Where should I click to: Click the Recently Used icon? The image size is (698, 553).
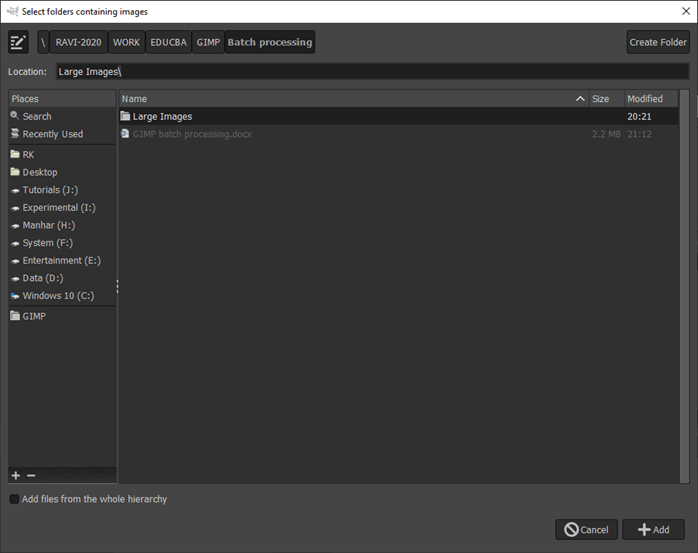tap(15, 134)
